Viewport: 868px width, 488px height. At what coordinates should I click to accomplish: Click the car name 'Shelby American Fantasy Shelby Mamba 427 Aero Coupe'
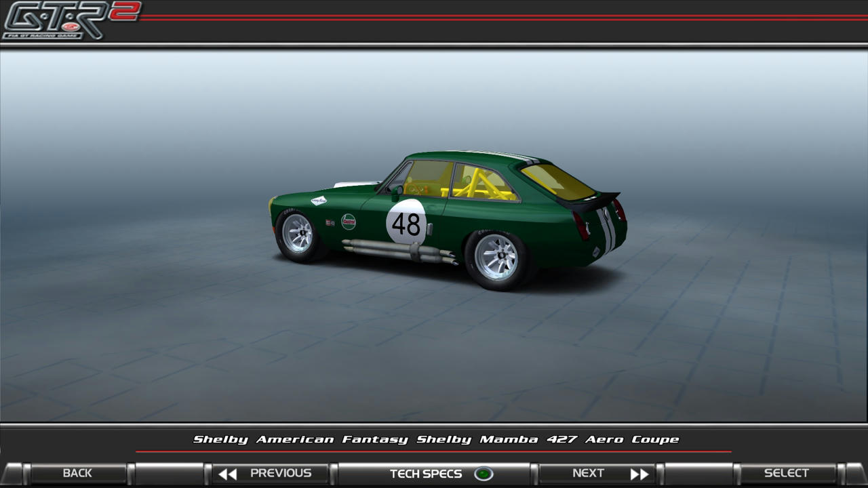436,439
